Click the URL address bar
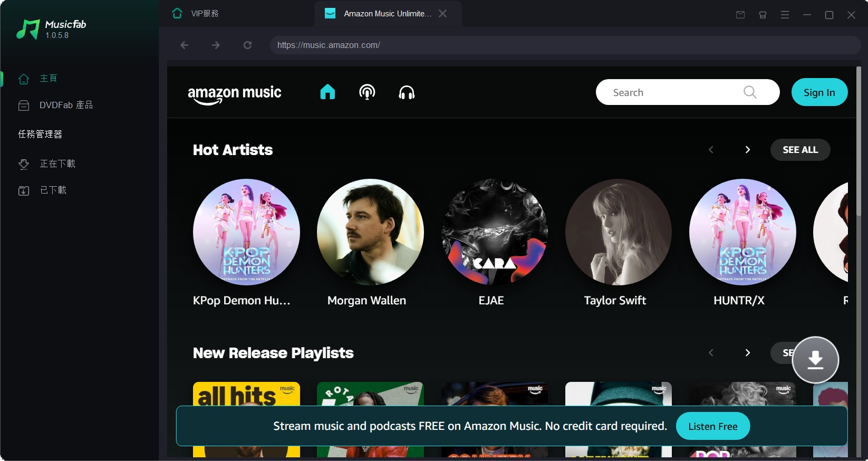The image size is (868, 461). point(565,45)
